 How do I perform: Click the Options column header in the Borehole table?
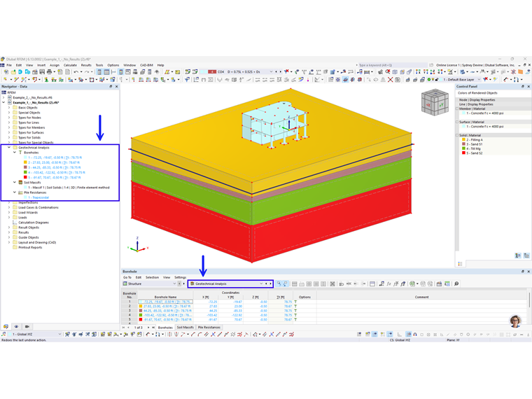pos(304,297)
